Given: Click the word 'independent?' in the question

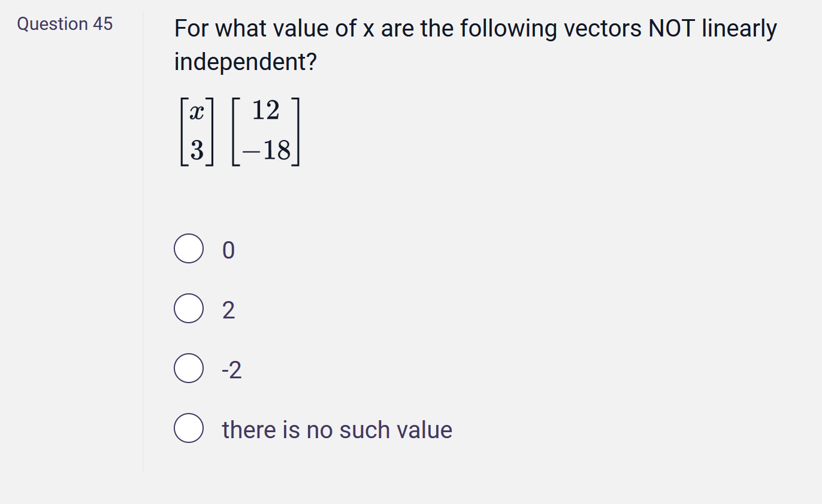Looking at the screenshot, I should (x=244, y=60).
